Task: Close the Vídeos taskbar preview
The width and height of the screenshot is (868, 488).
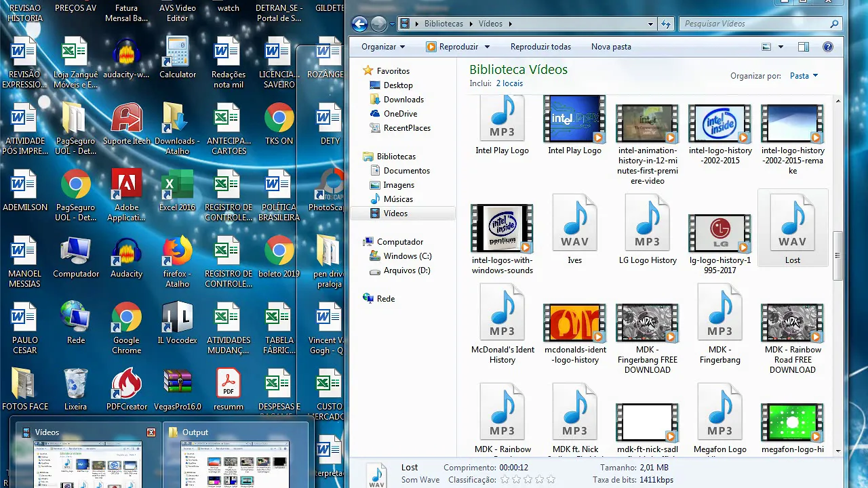Action: (151, 432)
